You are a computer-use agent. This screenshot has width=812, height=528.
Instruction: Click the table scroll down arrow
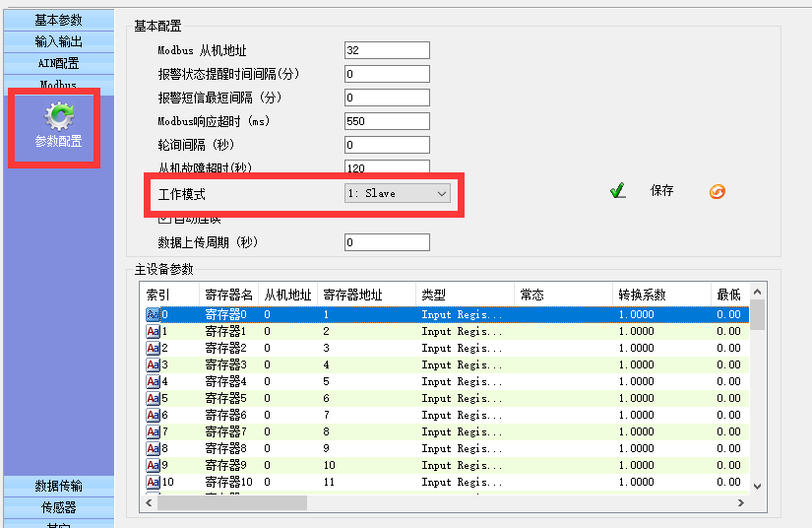pyautogui.click(x=757, y=486)
